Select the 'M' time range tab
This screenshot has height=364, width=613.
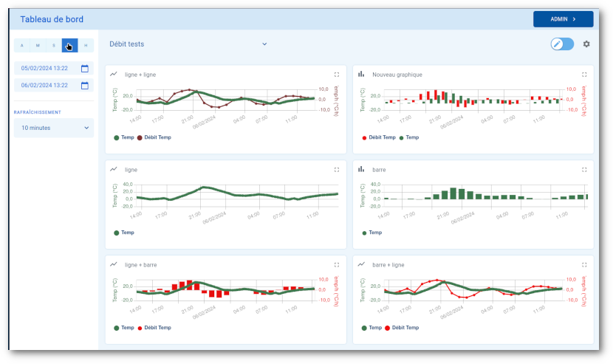tap(38, 46)
